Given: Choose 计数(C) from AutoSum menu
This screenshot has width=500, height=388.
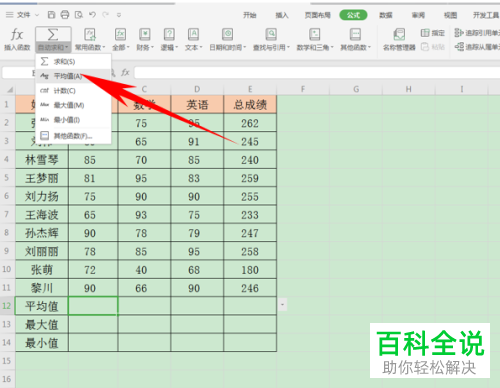Looking at the screenshot, I should (73, 91).
